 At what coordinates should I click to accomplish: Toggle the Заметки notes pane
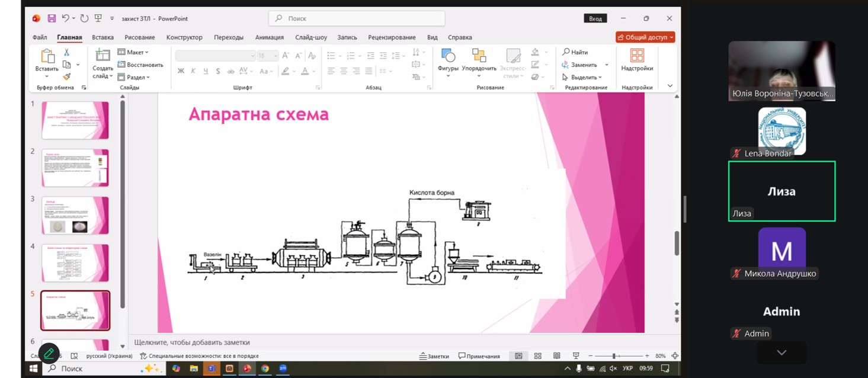pos(434,356)
